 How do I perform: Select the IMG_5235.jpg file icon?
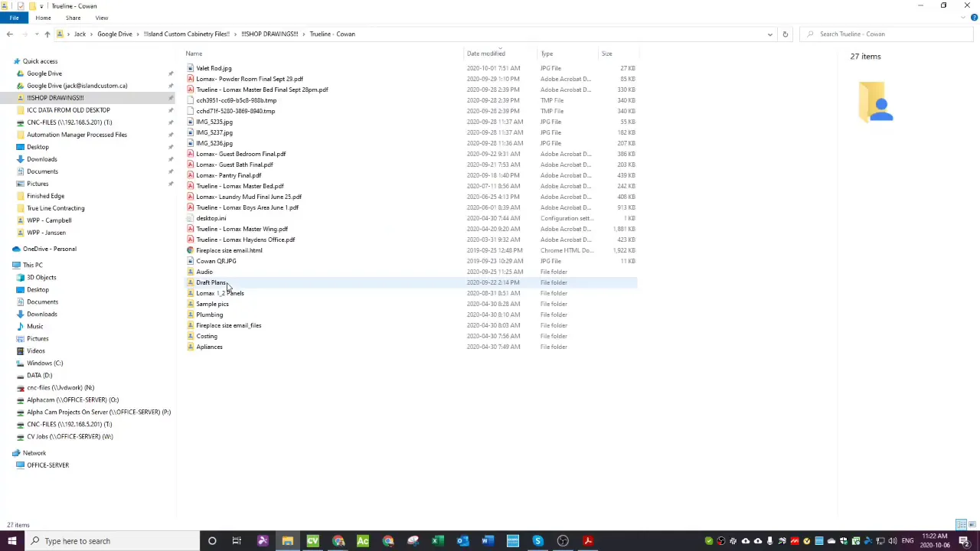click(x=191, y=122)
